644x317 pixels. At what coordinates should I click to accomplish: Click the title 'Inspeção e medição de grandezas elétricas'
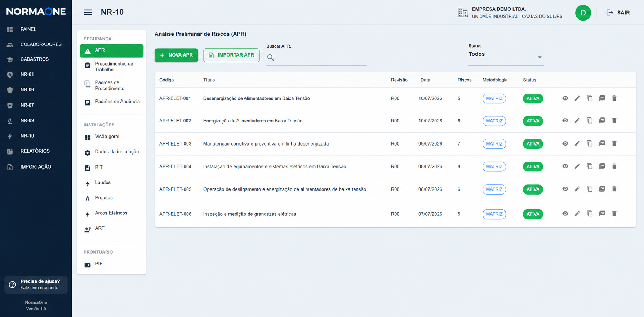(x=249, y=214)
